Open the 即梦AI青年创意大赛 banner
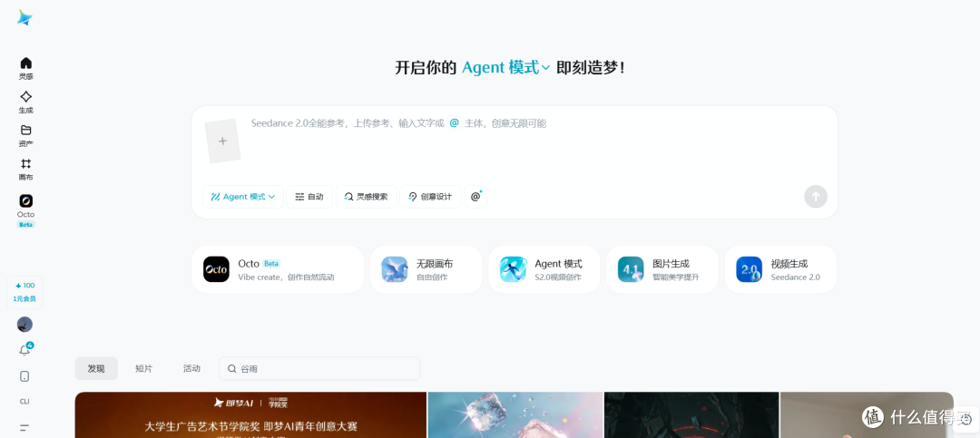Image resolution: width=980 pixels, height=438 pixels. pos(250,415)
